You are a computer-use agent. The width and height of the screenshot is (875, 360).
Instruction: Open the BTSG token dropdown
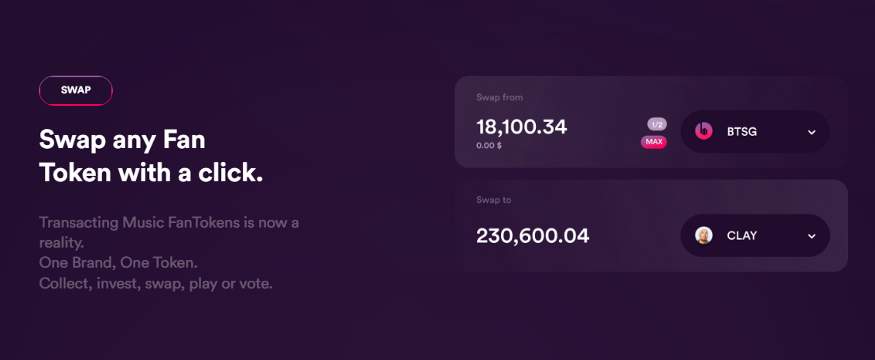[755, 132]
